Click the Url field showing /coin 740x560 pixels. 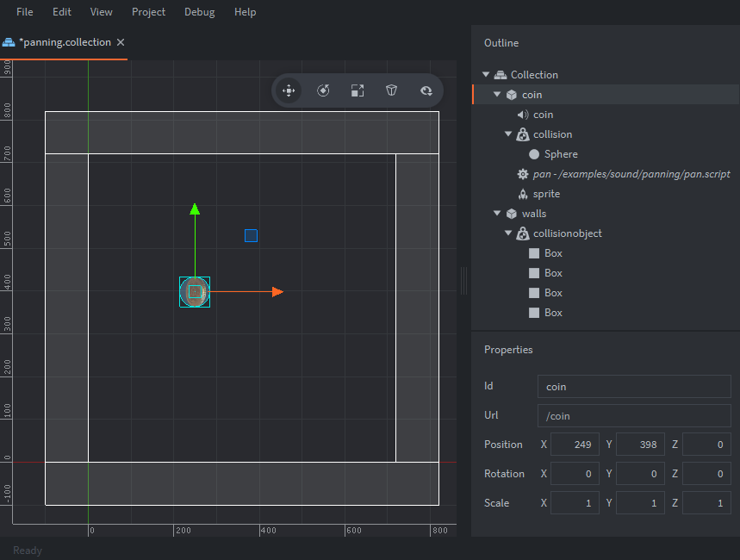tap(634, 416)
